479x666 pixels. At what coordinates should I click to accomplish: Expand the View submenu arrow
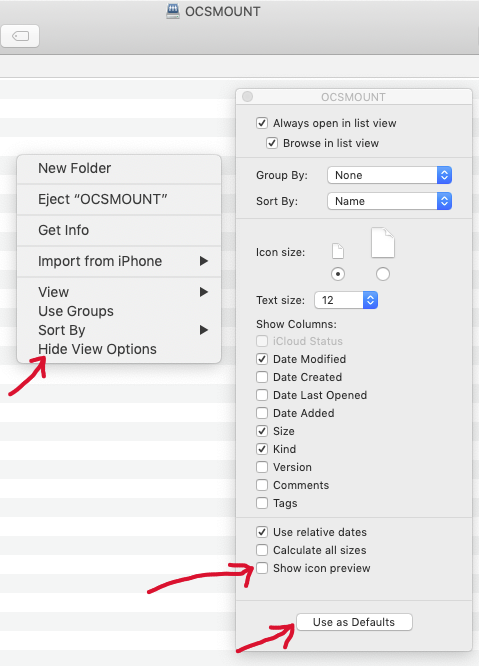click(x=204, y=292)
